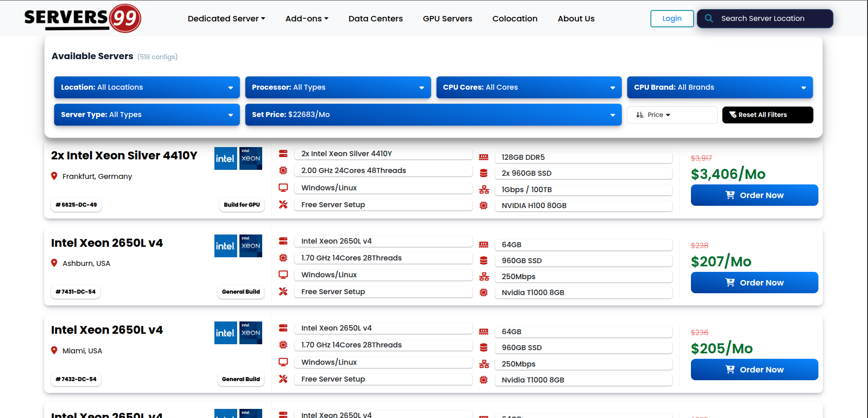Click Reset All Filters
This screenshot has width=868, height=418.
(767, 115)
